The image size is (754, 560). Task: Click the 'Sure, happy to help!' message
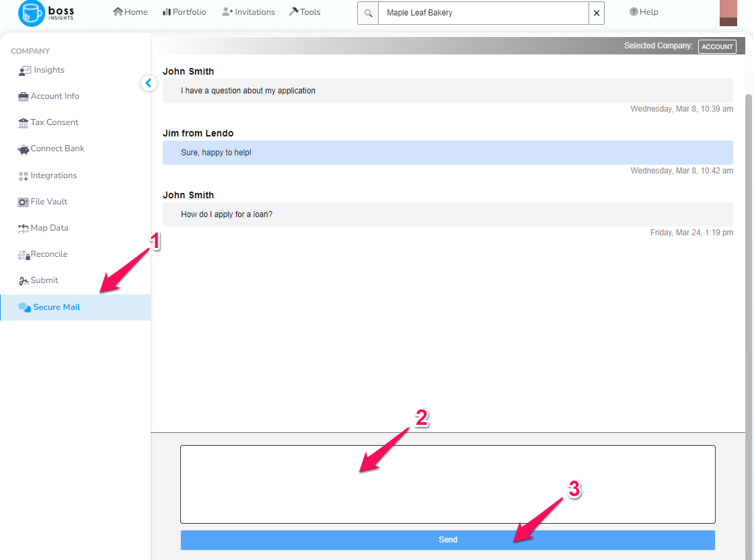[448, 153]
